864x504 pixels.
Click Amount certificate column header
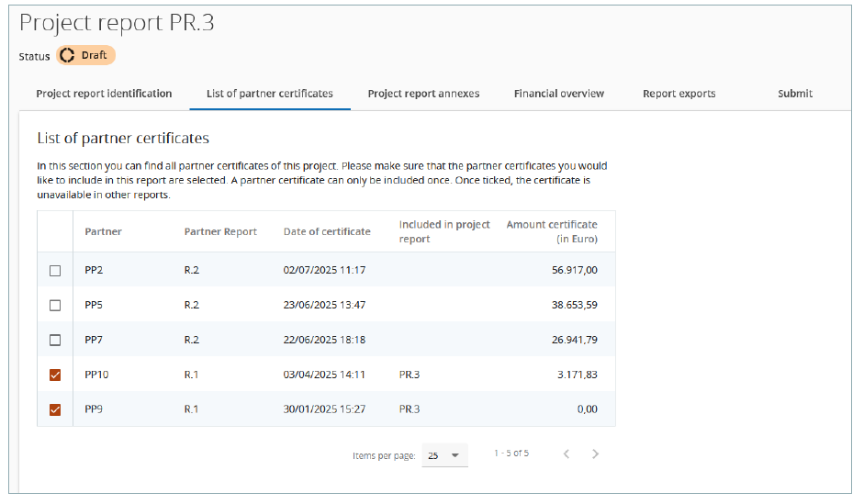point(552,231)
